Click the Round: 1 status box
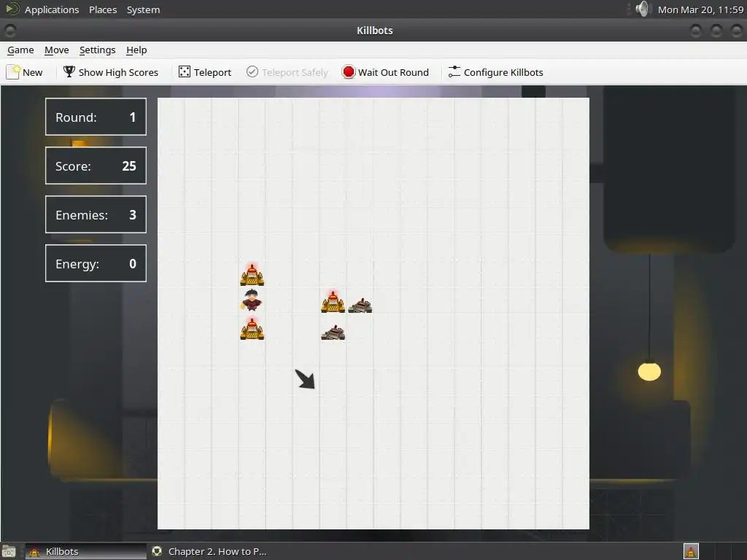This screenshot has width=747, height=560. tap(96, 117)
